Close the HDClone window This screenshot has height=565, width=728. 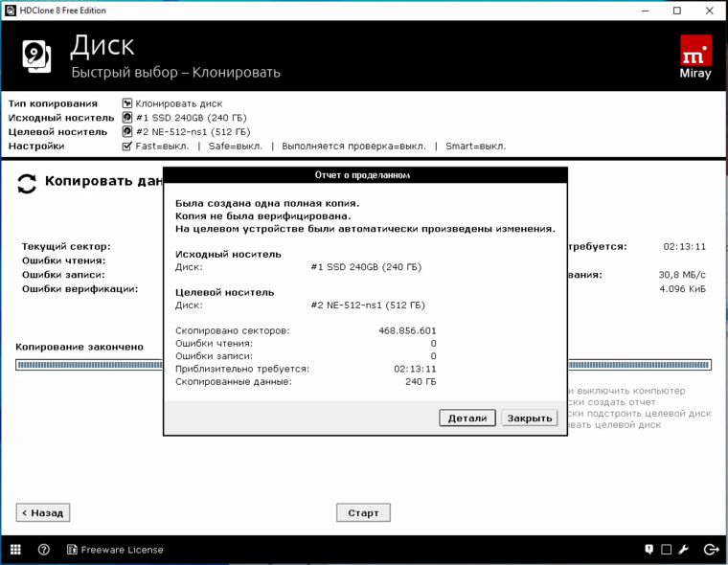pyautogui.click(x=710, y=11)
